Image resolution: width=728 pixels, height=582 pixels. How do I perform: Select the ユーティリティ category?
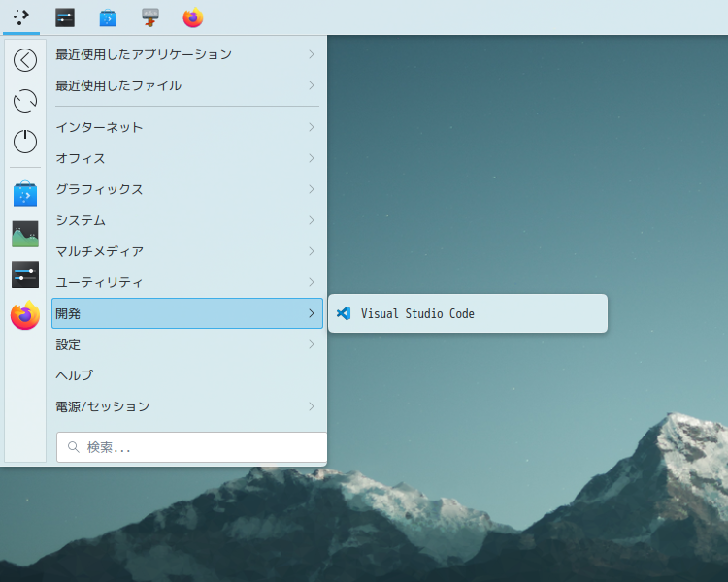(187, 282)
